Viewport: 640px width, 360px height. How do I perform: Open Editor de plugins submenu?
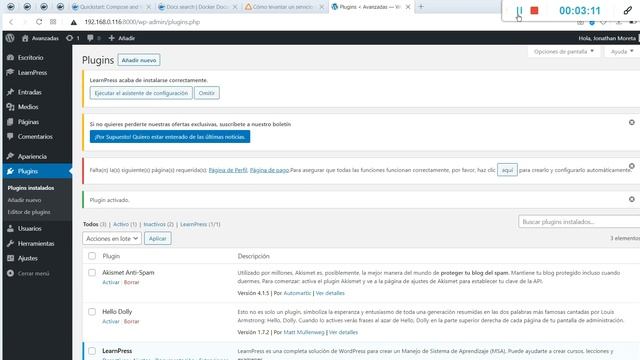tap(29, 212)
